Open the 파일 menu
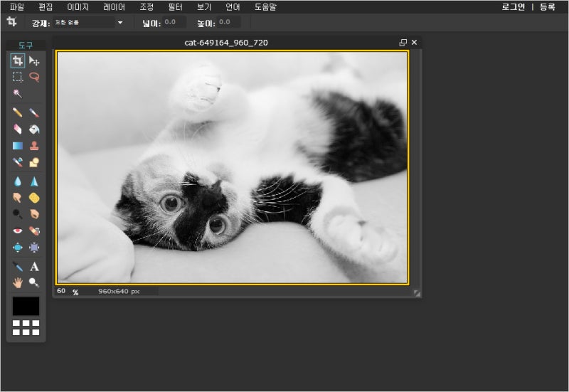This screenshot has height=392, width=569. coord(16,7)
